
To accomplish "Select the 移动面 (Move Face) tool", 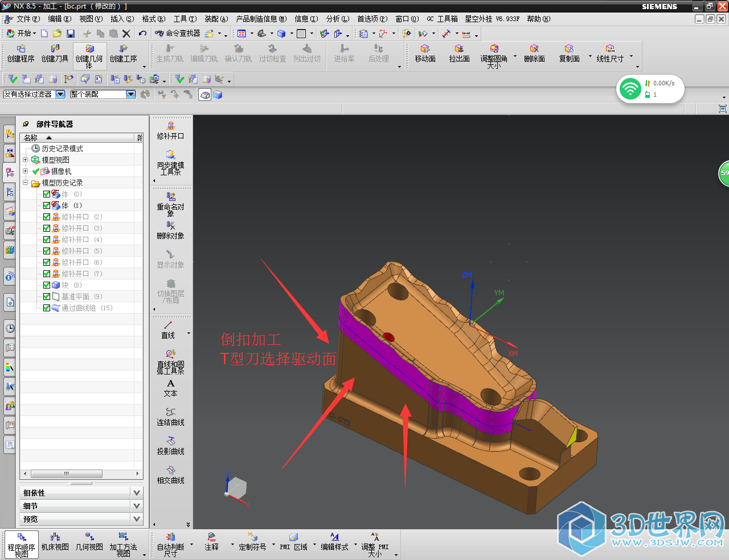I will click(425, 53).
